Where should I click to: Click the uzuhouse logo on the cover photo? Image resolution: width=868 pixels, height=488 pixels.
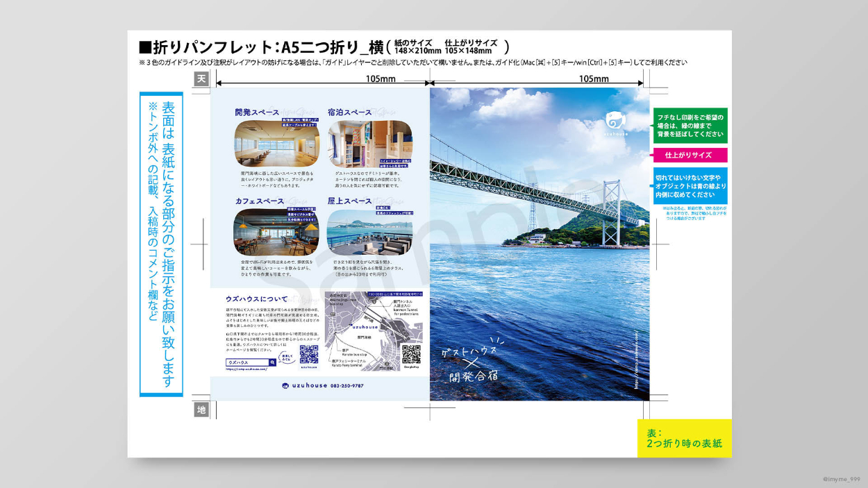pos(615,122)
